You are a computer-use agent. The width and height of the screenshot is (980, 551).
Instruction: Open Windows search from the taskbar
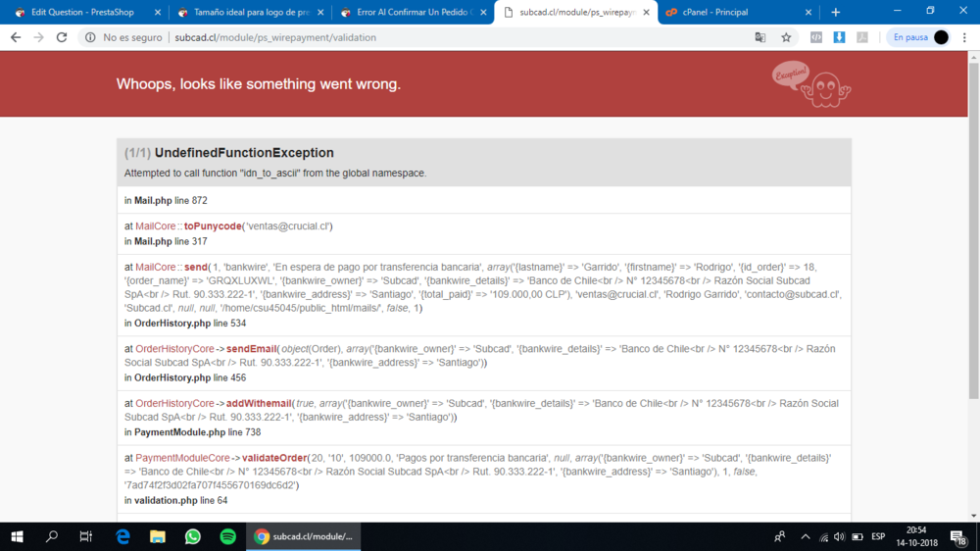click(52, 536)
